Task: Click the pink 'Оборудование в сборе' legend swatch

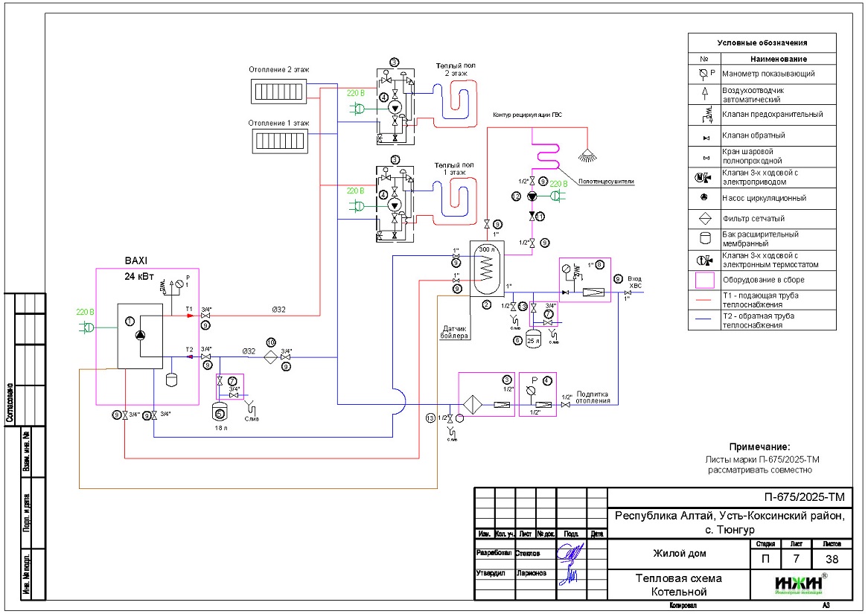Action: (x=703, y=280)
